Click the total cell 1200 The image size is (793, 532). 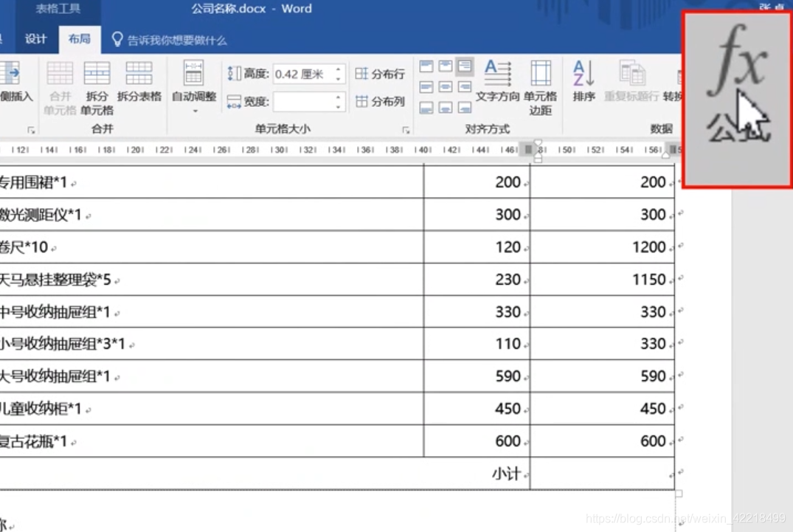click(603, 246)
